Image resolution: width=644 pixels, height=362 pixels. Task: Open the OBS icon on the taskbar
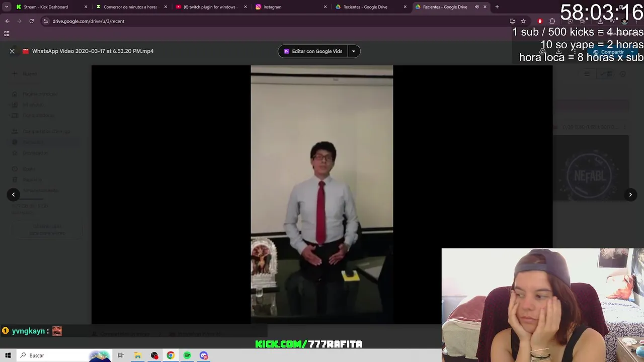click(x=154, y=355)
